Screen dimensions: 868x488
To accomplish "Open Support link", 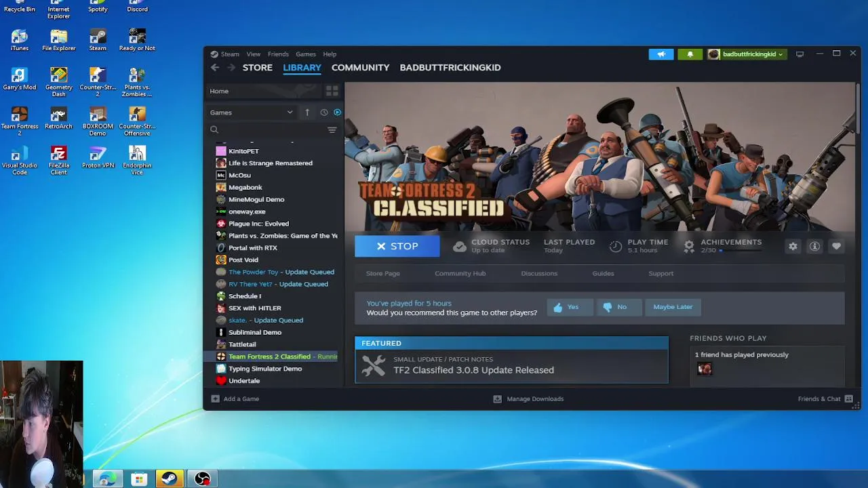I will pos(660,273).
